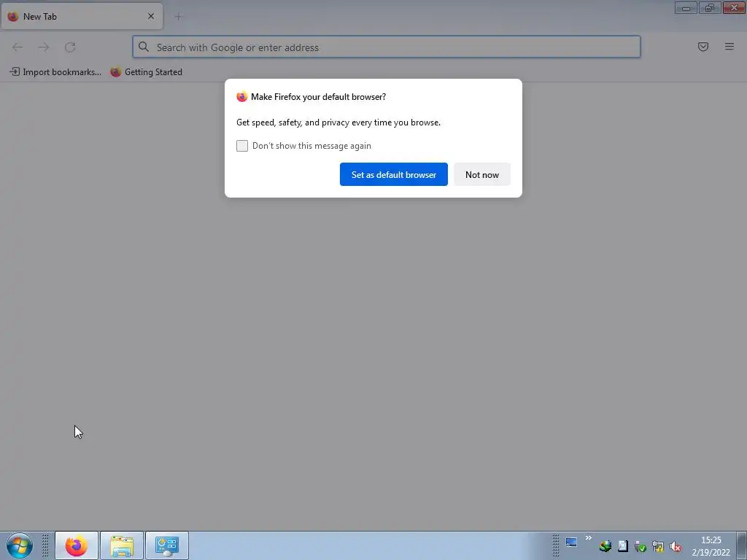The height and width of the screenshot is (560, 747).
Task: Open the Save to Pocket icon
Action: [703, 47]
